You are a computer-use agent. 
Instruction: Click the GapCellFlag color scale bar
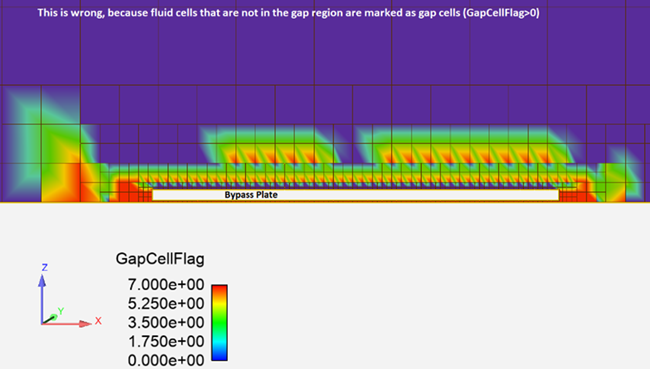pos(219,323)
